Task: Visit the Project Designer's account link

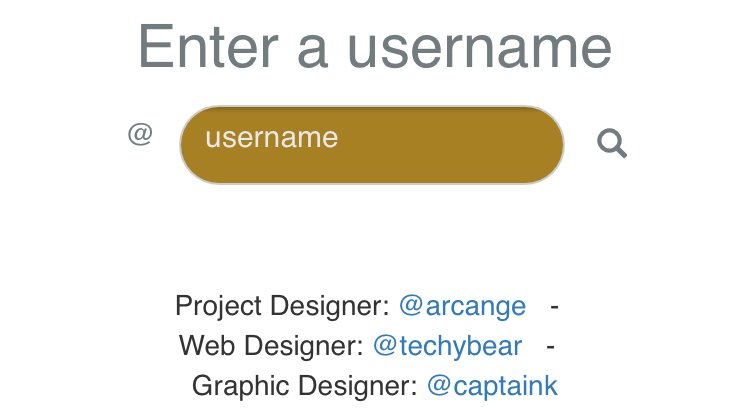Action: (x=462, y=305)
